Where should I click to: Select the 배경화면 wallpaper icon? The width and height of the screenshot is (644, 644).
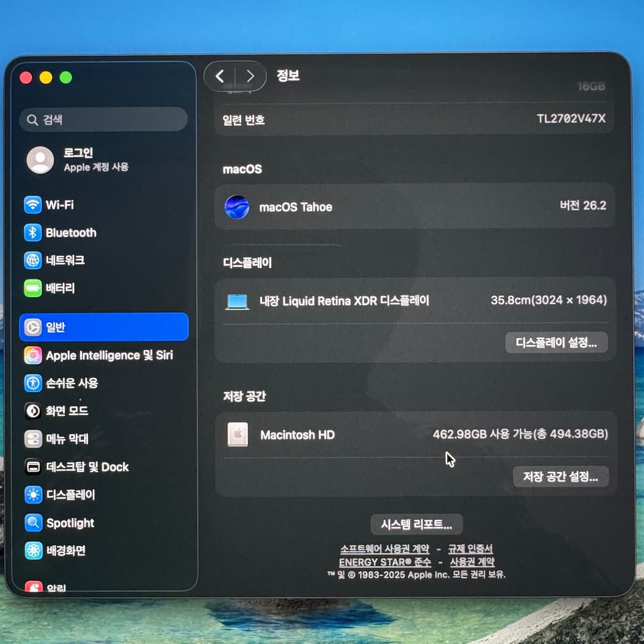pyautogui.click(x=33, y=551)
